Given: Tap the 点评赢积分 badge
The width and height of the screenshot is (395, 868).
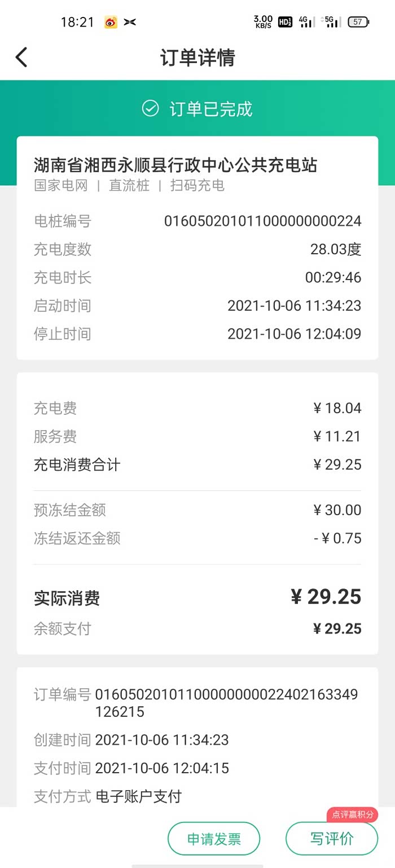Looking at the screenshot, I should [x=352, y=814].
